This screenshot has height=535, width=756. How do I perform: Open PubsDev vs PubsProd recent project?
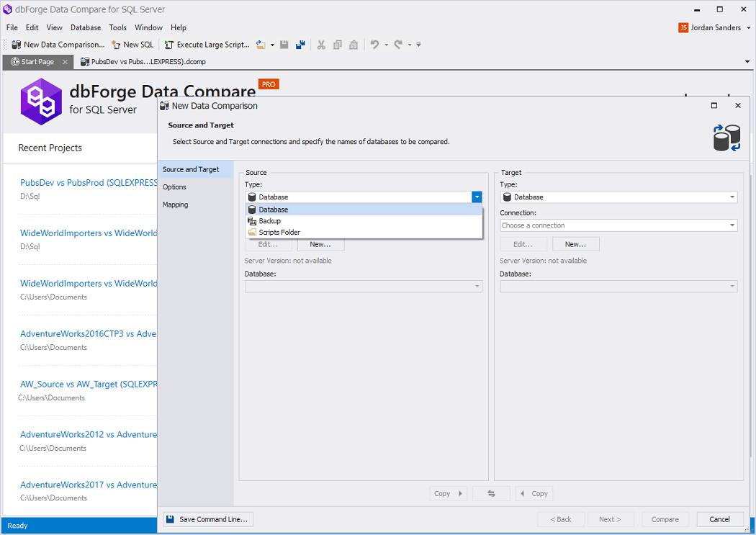tap(89, 183)
